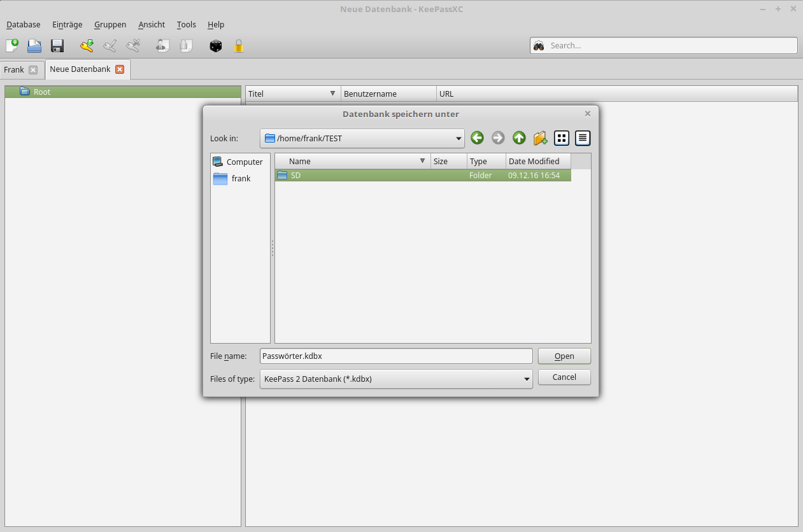Click the Open database toolbar icon

pyautogui.click(x=34, y=46)
